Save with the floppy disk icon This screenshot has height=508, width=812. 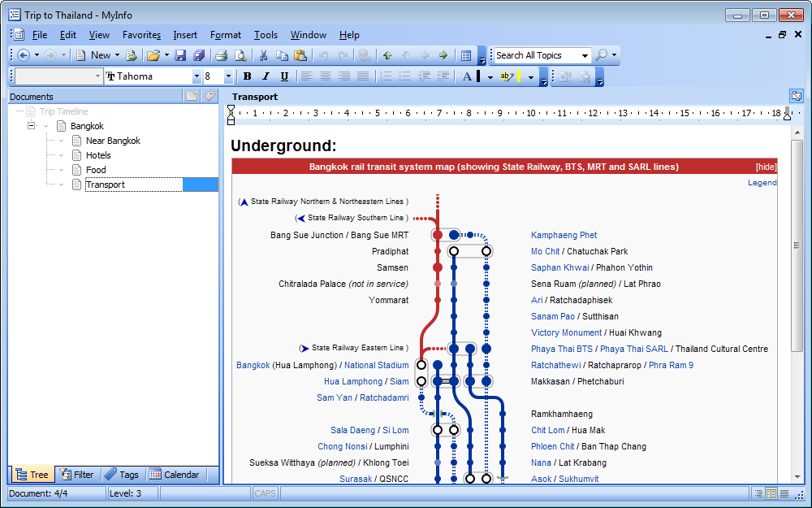point(180,55)
